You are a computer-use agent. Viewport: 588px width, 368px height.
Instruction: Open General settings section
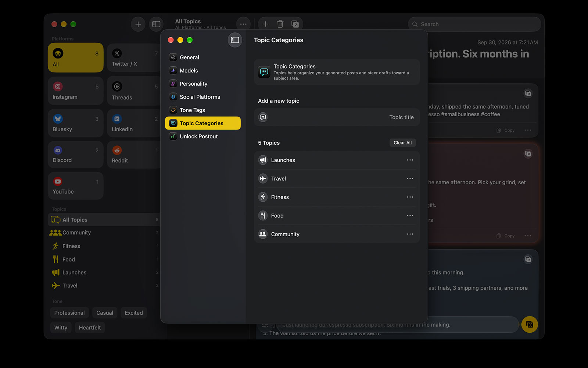point(203,57)
